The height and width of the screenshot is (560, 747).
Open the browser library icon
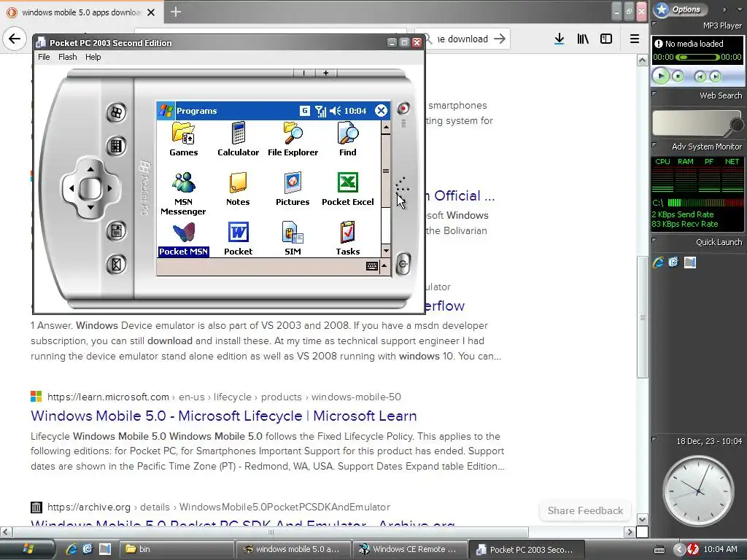(583, 39)
